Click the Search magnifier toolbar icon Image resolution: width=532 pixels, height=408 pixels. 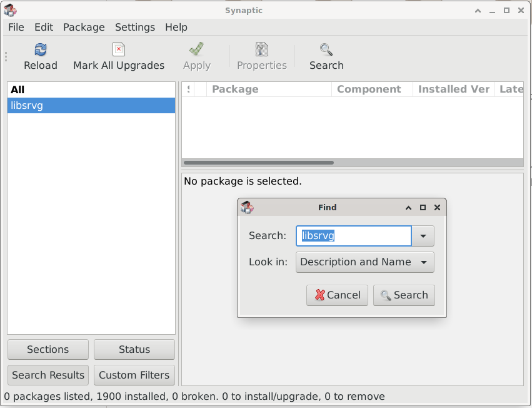326,49
